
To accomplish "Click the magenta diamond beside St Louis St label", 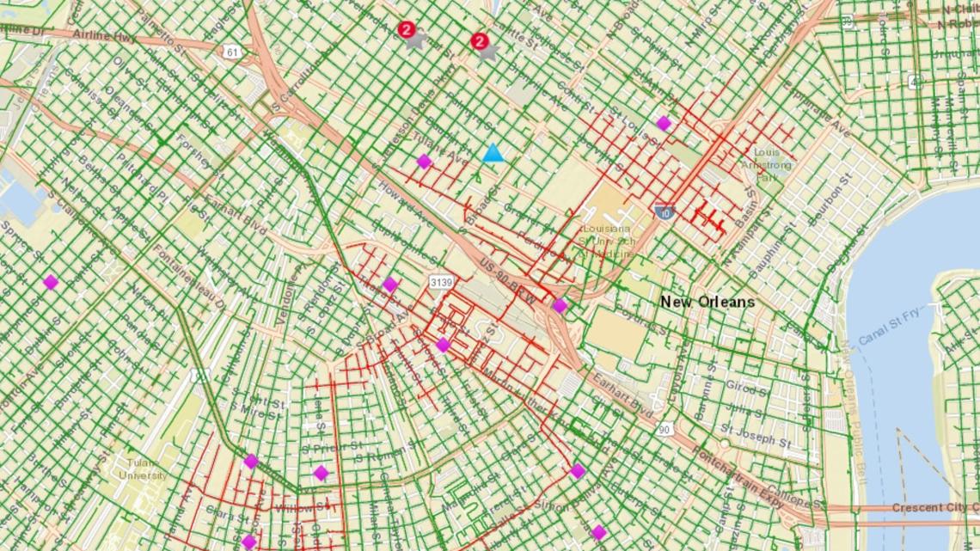I will click(x=664, y=123).
